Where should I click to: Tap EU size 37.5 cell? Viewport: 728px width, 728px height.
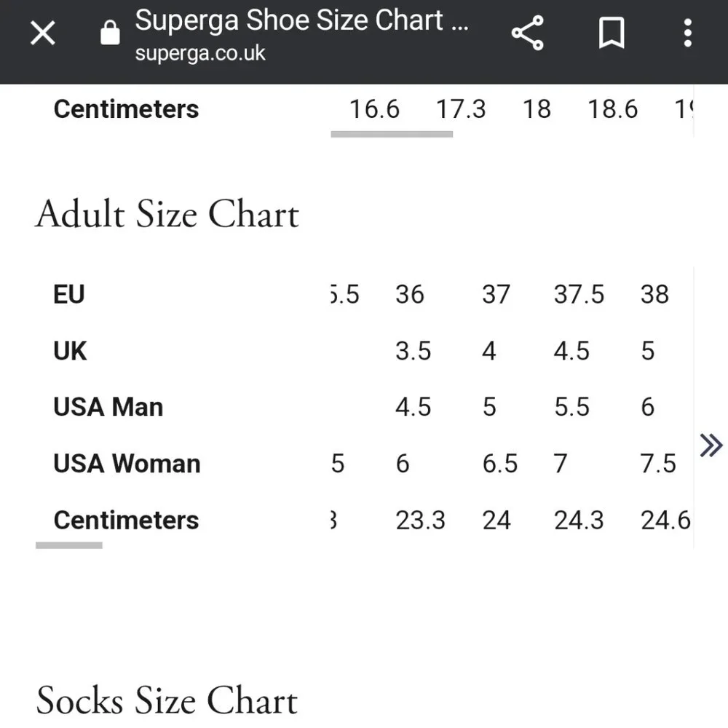pyautogui.click(x=579, y=295)
